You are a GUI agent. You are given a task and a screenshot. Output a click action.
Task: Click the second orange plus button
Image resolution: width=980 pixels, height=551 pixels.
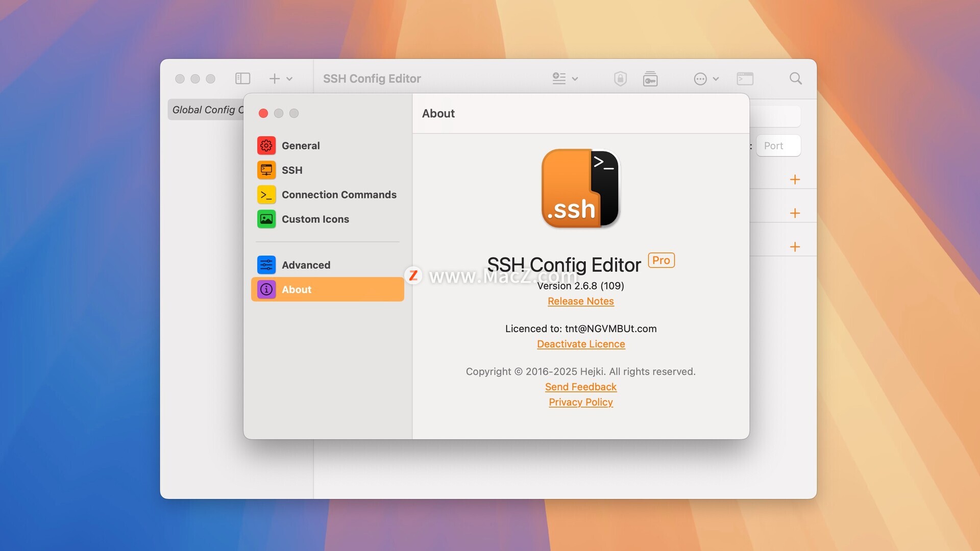[x=795, y=213]
